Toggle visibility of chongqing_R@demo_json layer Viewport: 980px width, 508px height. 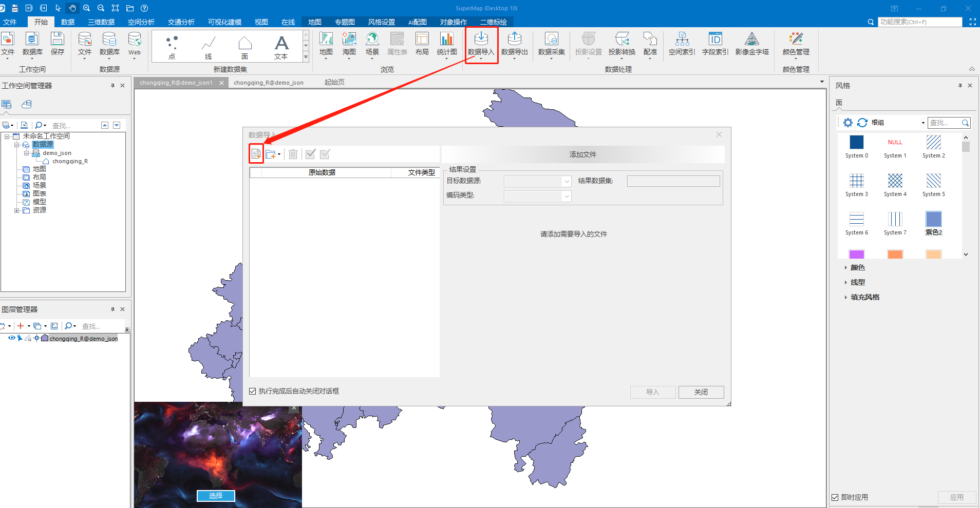click(x=11, y=338)
